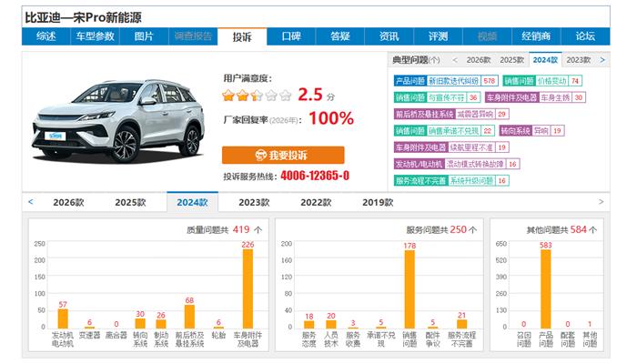Open the 口碑 tab

point(291,36)
